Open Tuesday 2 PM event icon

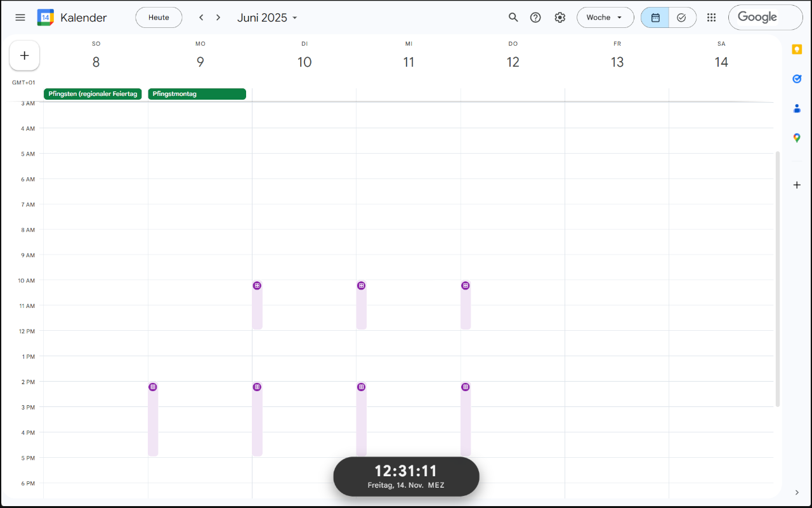click(x=257, y=387)
